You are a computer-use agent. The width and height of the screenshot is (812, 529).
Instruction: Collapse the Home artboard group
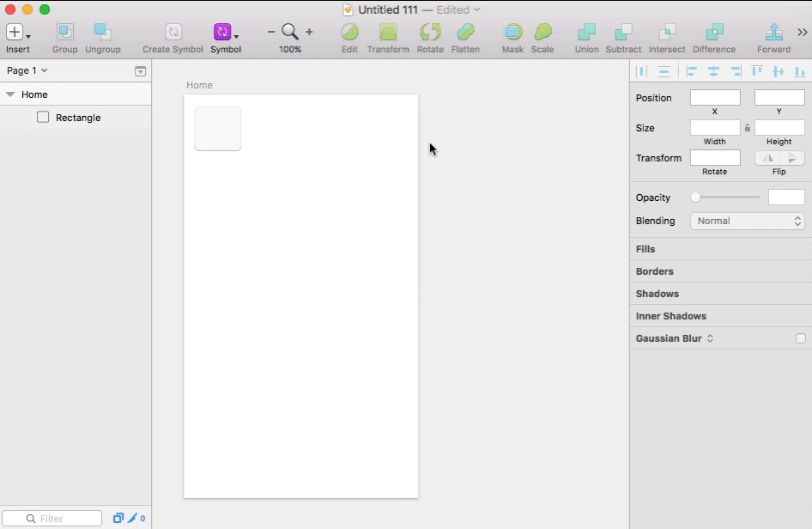click(x=10, y=94)
